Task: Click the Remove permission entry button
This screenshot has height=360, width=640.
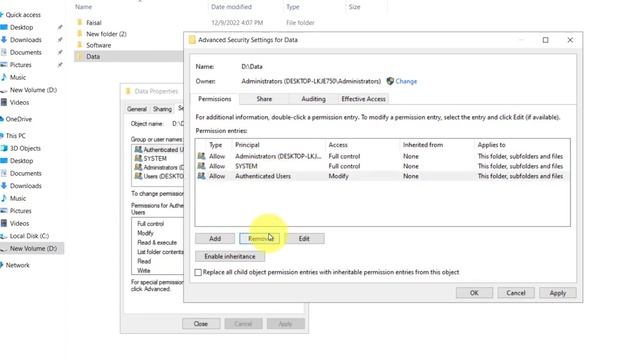Action: pos(260,239)
